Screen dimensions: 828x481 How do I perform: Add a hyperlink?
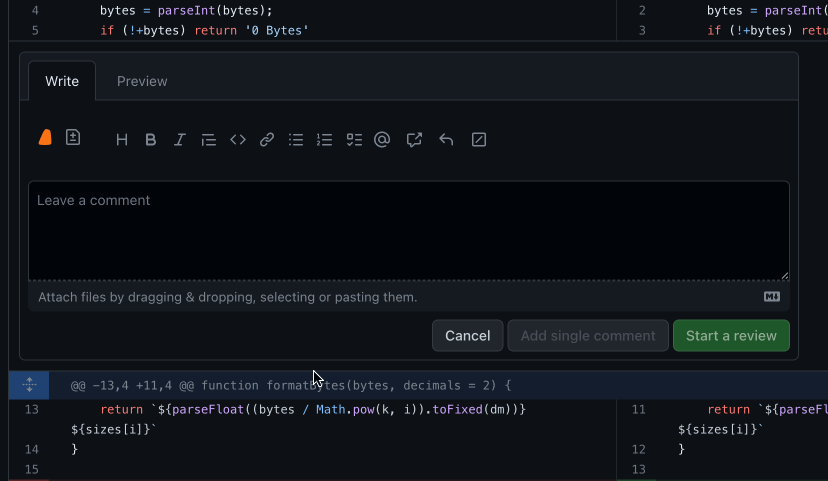point(267,140)
